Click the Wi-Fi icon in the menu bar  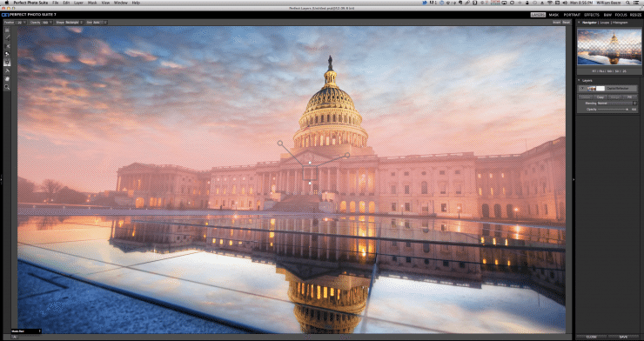click(550, 3)
